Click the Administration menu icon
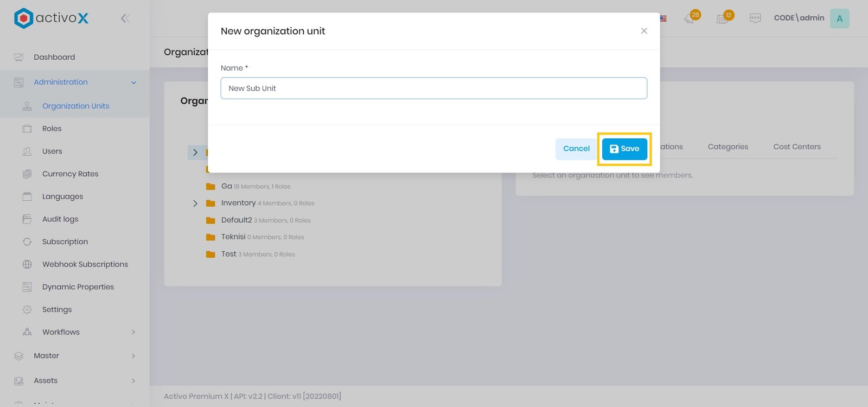868x407 pixels. click(19, 82)
